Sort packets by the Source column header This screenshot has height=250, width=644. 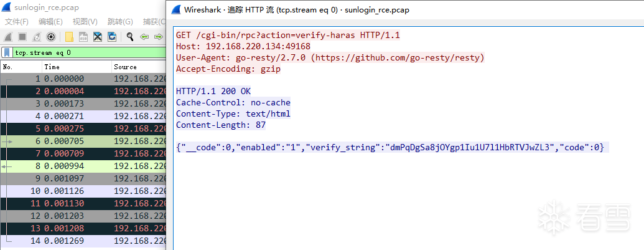coord(139,67)
